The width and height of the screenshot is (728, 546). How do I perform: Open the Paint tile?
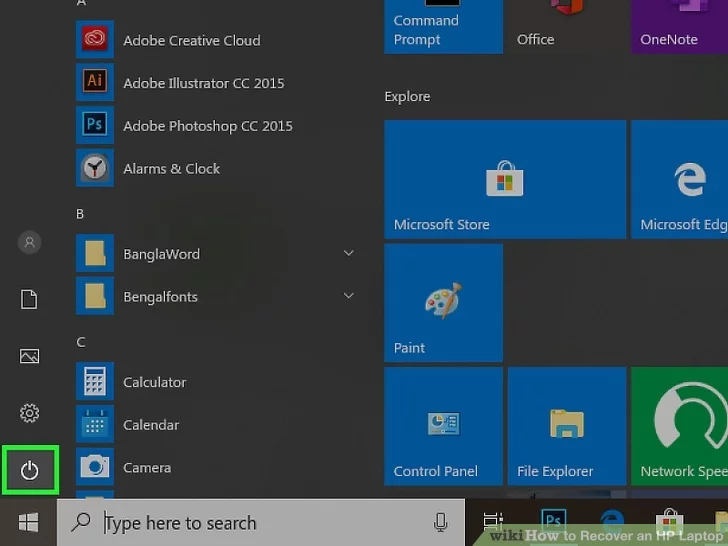click(443, 302)
